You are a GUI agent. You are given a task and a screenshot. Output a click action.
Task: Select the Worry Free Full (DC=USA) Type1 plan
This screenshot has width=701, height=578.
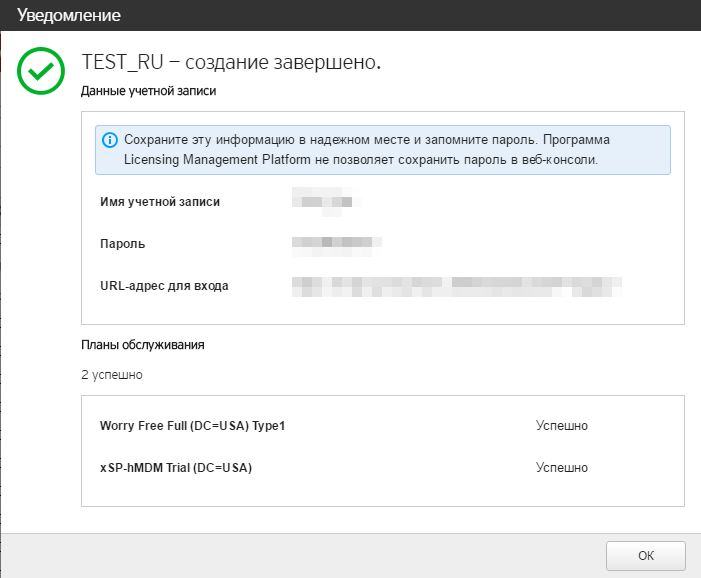pos(193,426)
